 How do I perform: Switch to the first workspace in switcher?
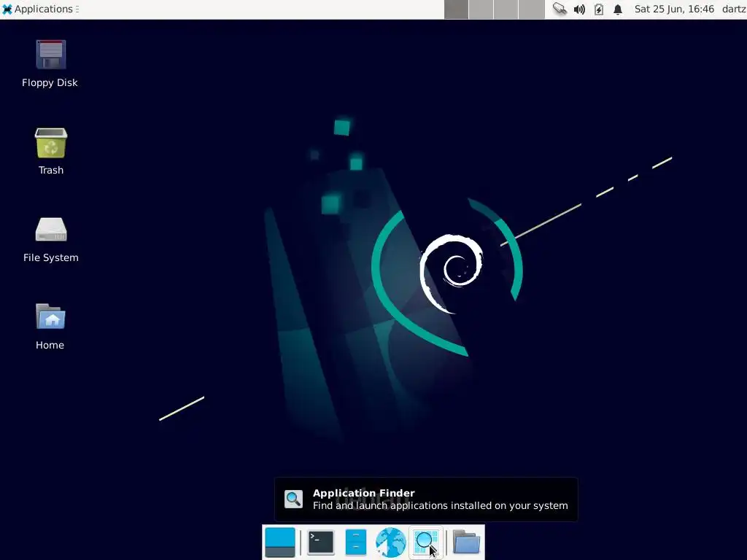pyautogui.click(x=457, y=9)
